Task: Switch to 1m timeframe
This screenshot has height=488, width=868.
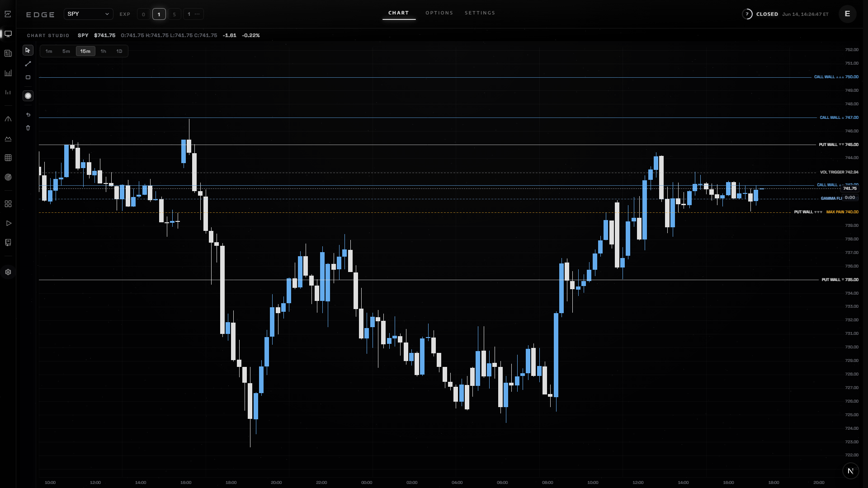Action: click(49, 51)
